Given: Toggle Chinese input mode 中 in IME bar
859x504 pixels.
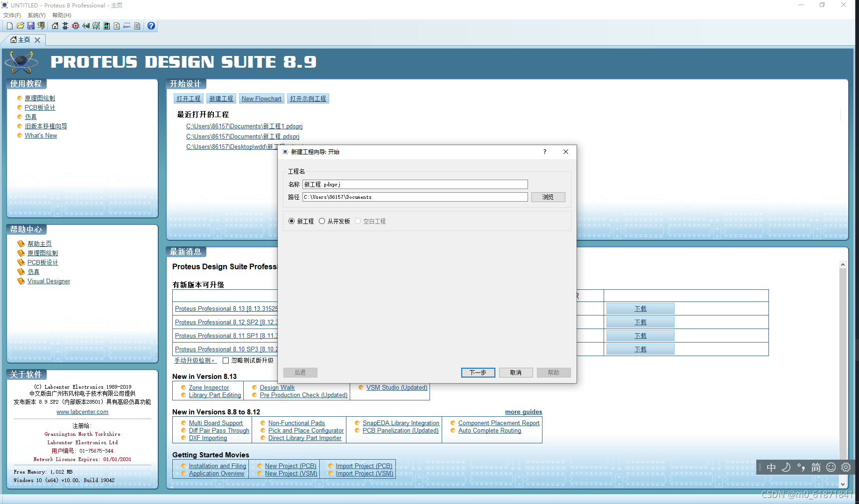Looking at the screenshot, I should tap(771, 467).
